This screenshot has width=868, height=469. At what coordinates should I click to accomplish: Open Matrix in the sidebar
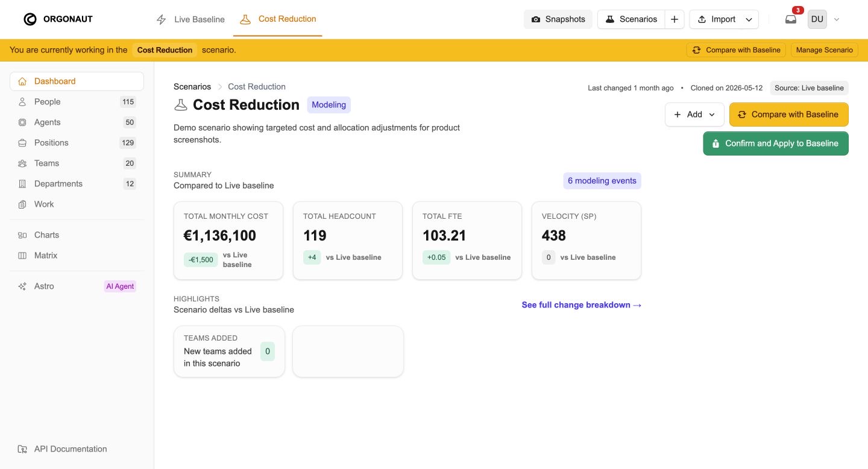click(x=77, y=256)
